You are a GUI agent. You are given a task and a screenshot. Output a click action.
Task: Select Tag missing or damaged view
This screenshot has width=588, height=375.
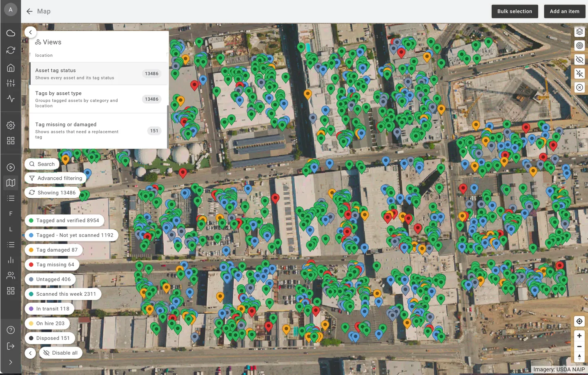pyautogui.click(x=98, y=131)
